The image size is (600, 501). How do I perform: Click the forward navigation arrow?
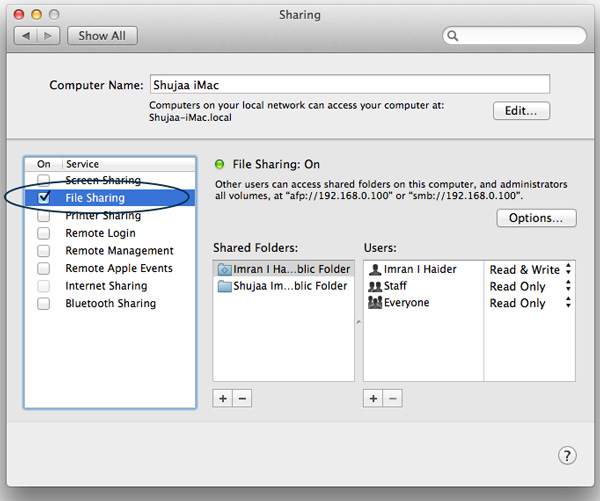coord(48,36)
